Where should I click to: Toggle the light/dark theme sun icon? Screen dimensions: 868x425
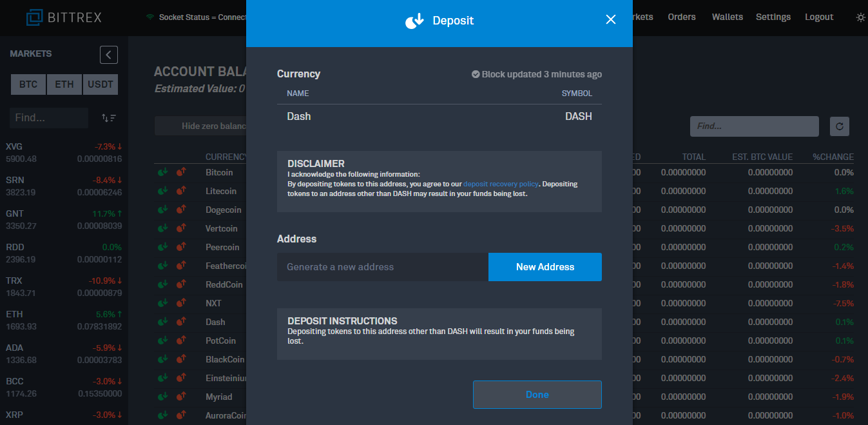[861, 17]
